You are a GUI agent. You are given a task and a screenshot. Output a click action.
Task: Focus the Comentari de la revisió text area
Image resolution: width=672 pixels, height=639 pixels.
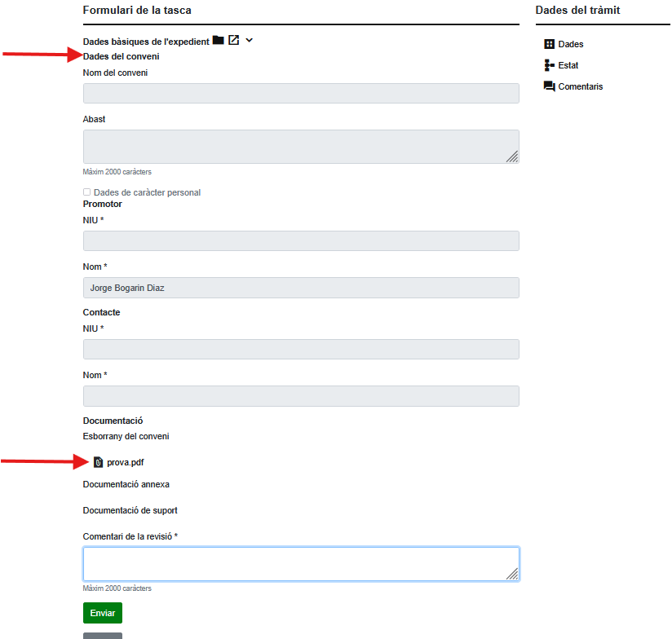[300, 563]
